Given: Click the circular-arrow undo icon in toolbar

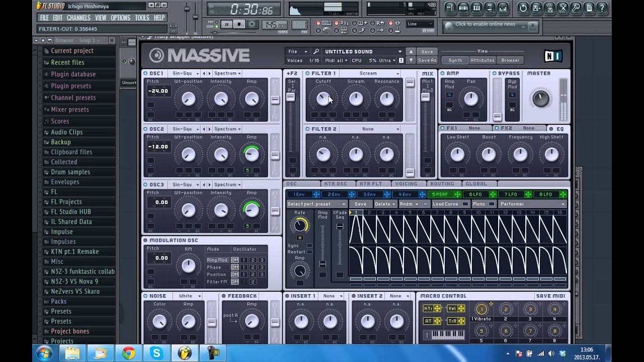Looking at the screenshot, I should (x=523, y=8).
